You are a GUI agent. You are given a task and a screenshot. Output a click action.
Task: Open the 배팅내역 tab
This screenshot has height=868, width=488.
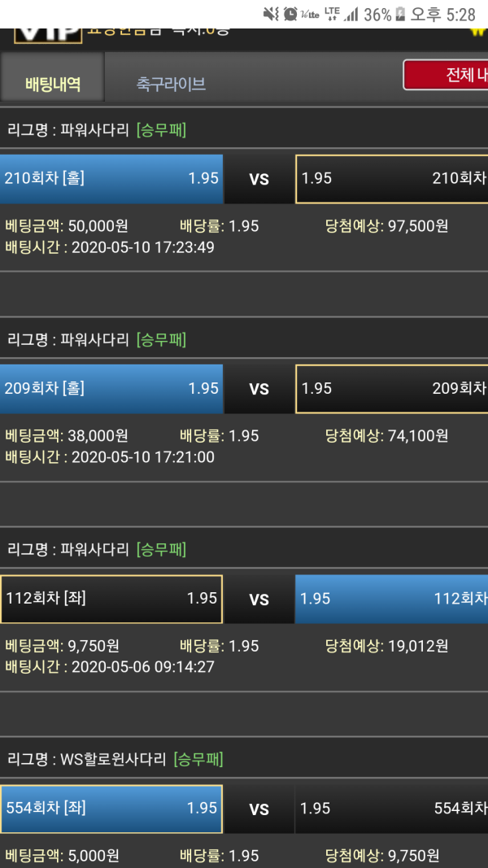(x=53, y=84)
